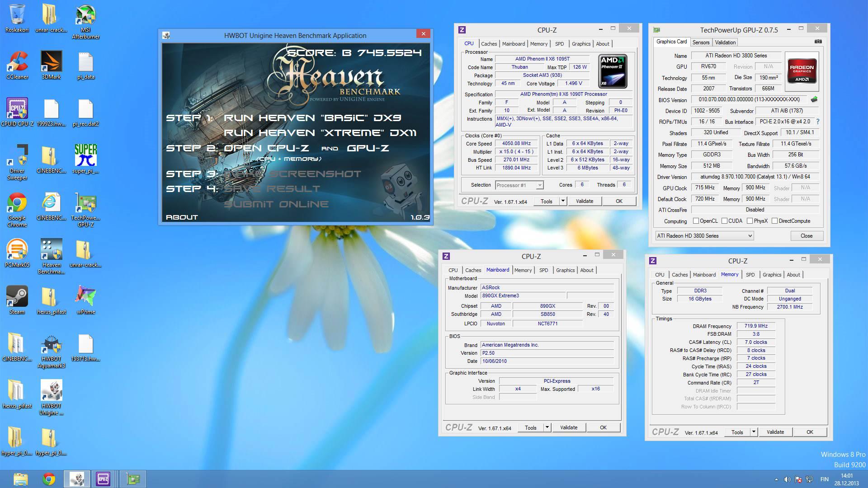Expand Tools arrow in Memory CPU-Z window
Image resolution: width=868 pixels, height=488 pixels.
coord(754,432)
